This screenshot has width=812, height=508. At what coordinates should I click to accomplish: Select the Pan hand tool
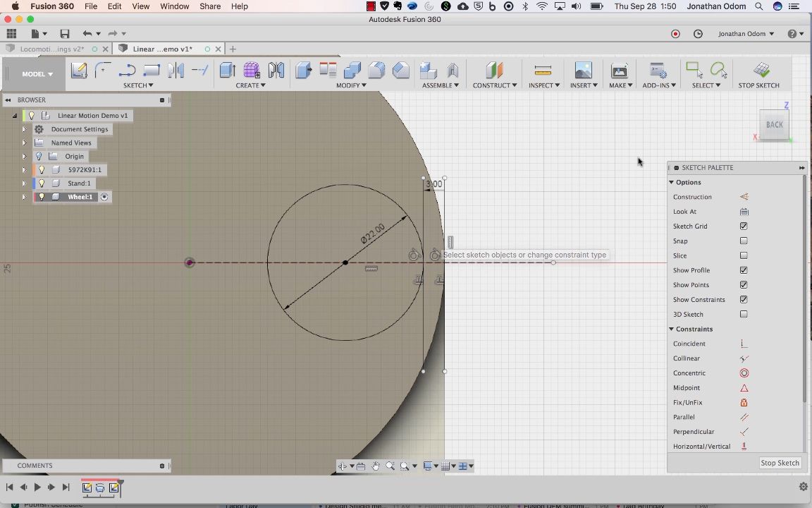click(376, 466)
